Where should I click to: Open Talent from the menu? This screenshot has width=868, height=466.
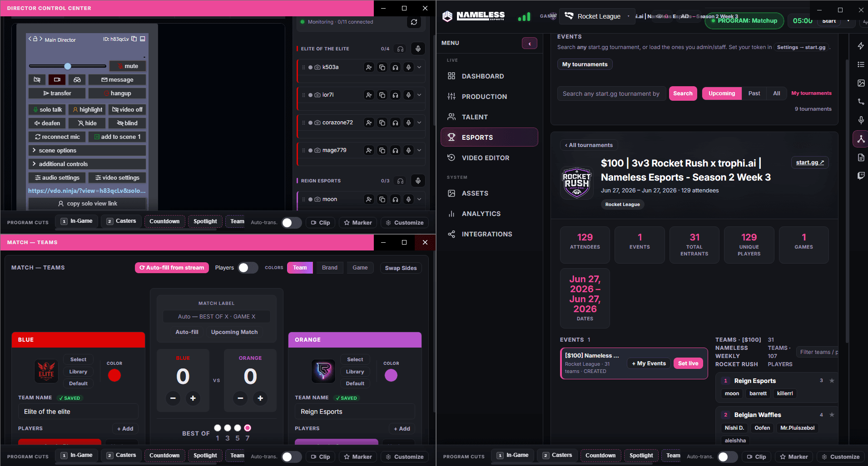point(489,117)
